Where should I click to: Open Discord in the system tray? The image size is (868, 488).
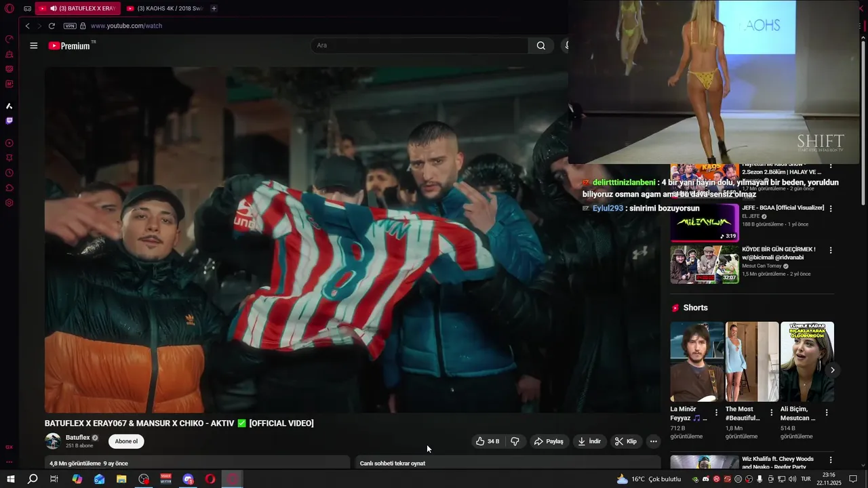point(706,479)
